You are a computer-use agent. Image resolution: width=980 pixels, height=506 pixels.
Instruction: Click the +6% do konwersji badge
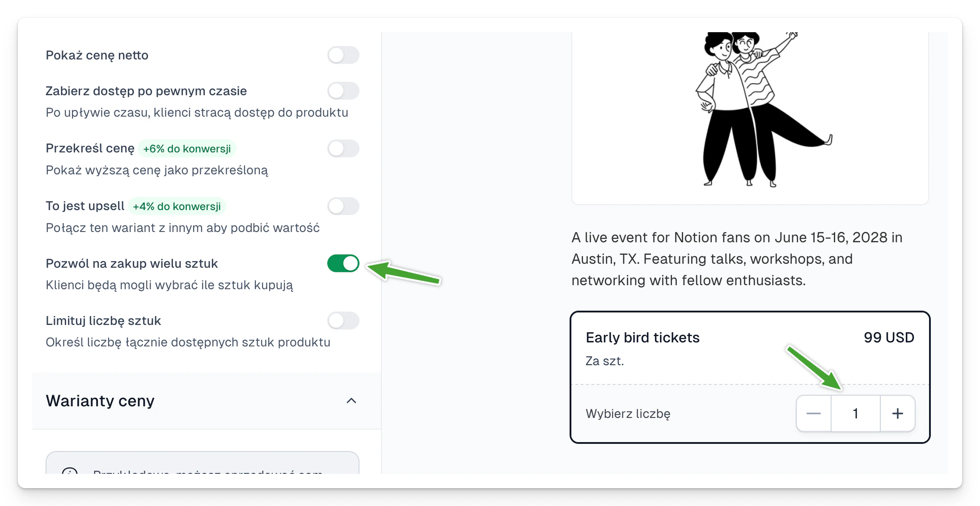[187, 149]
